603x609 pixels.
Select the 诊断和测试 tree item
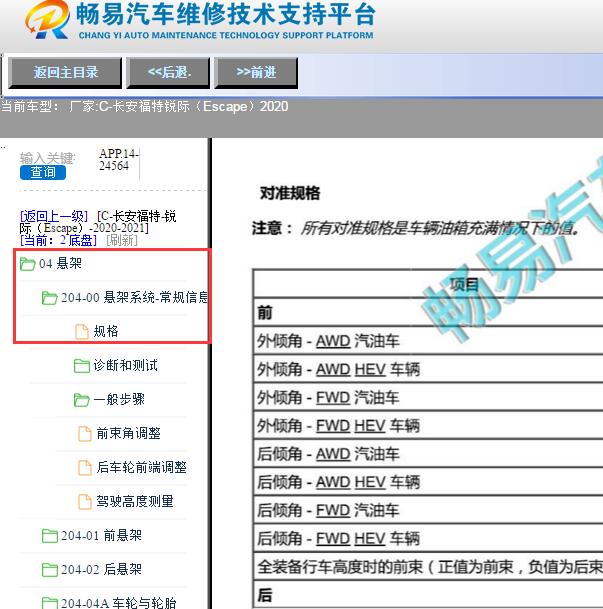[x=125, y=365]
